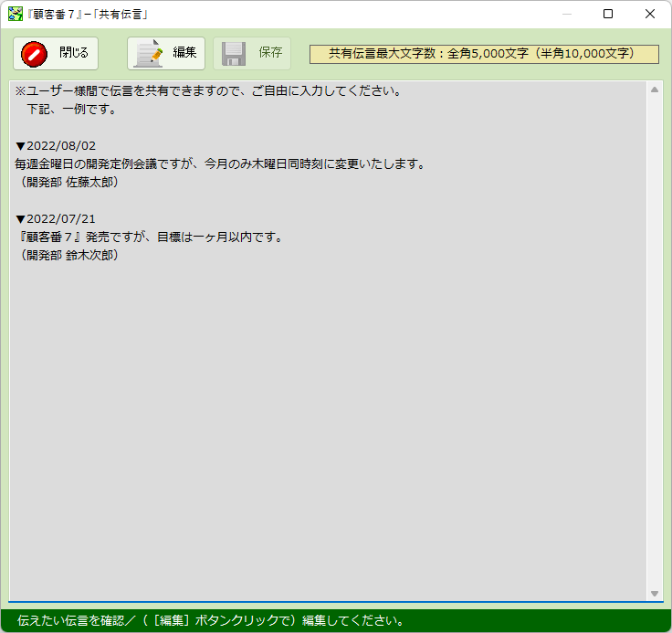Click the line 下記、一例です。
The image size is (672, 633).
pos(72,109)
